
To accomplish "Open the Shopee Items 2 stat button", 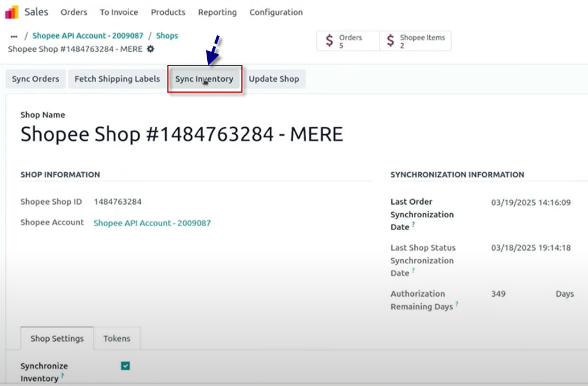I will (x=416, y=41).
